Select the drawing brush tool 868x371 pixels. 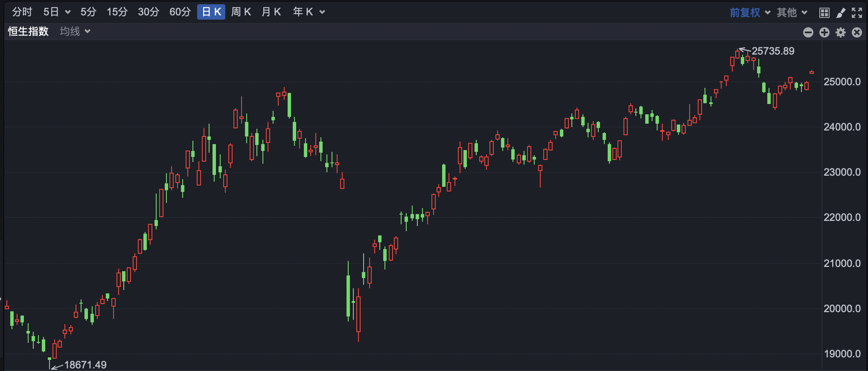tap(840, 13)
